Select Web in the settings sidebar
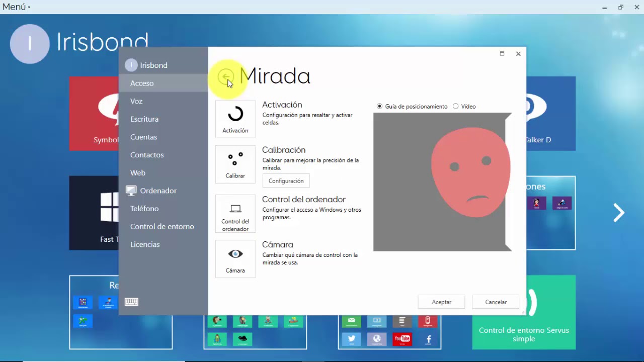 tap(164, 172)
